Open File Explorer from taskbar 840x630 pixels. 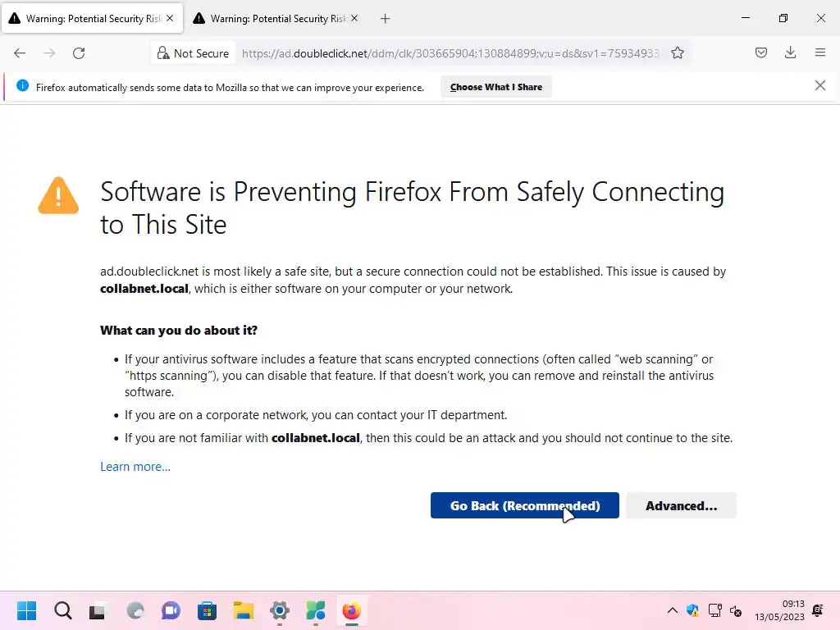243,611
